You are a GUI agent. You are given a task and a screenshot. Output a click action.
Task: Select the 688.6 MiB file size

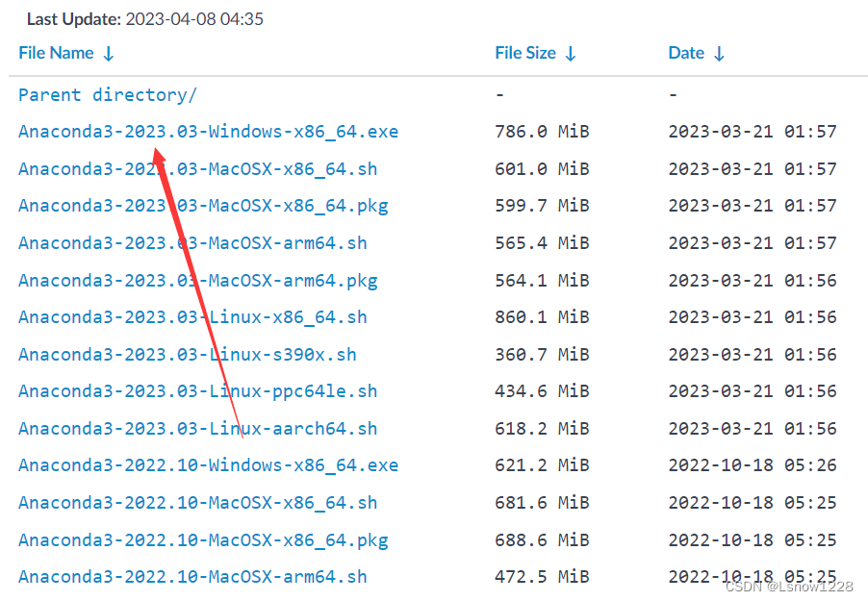542,539
